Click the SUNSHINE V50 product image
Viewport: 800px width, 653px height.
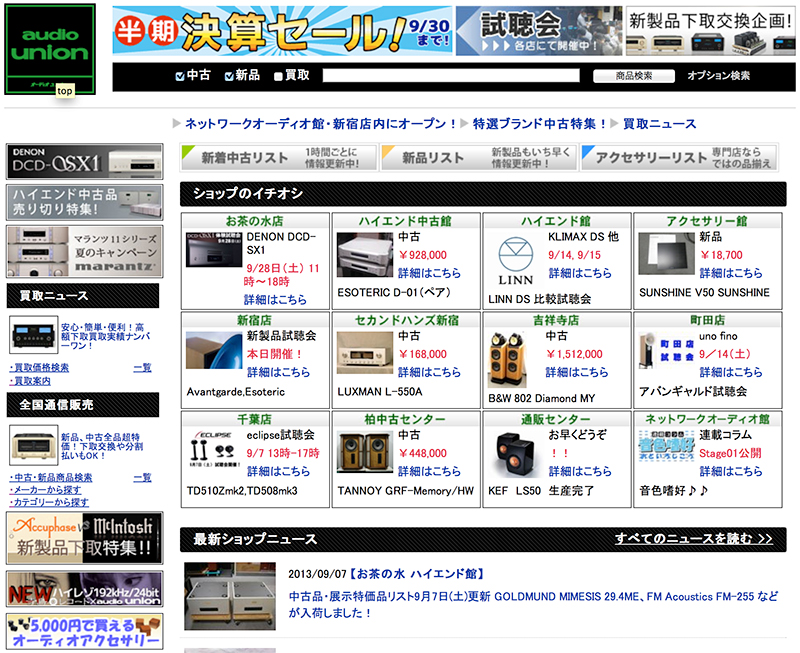[666, 254]
